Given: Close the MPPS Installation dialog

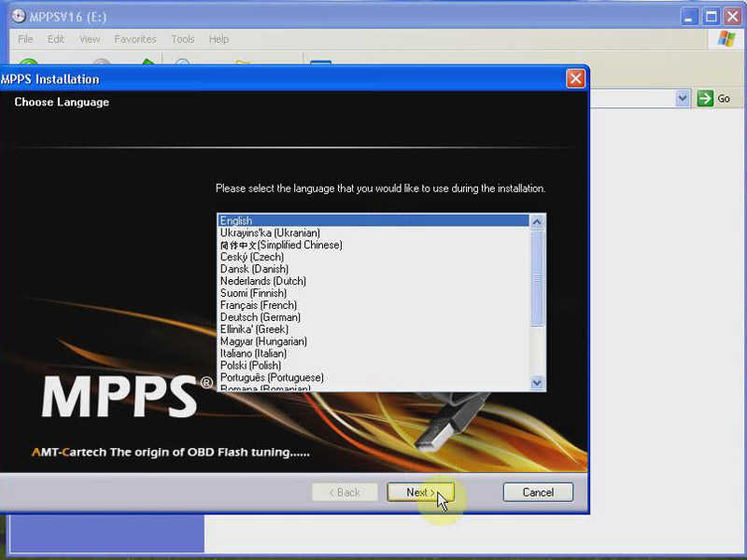Looking at the screenshot, I should pos(575,78).
